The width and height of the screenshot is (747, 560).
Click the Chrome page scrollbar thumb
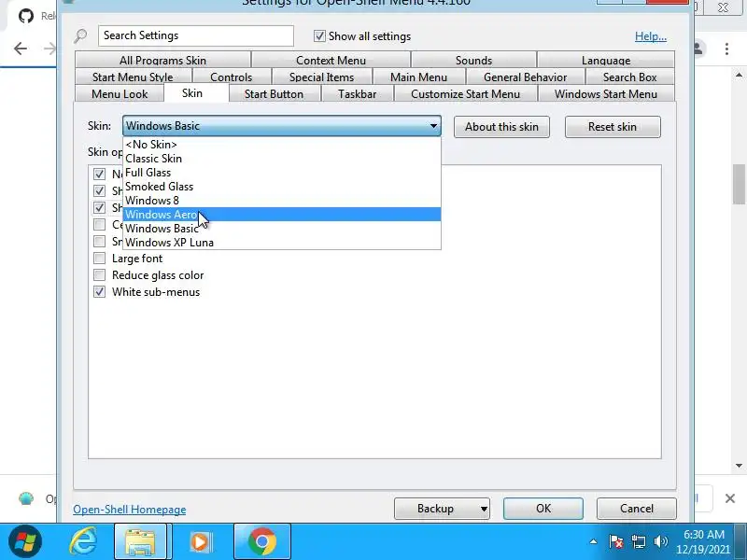click(x=739, y=184)
